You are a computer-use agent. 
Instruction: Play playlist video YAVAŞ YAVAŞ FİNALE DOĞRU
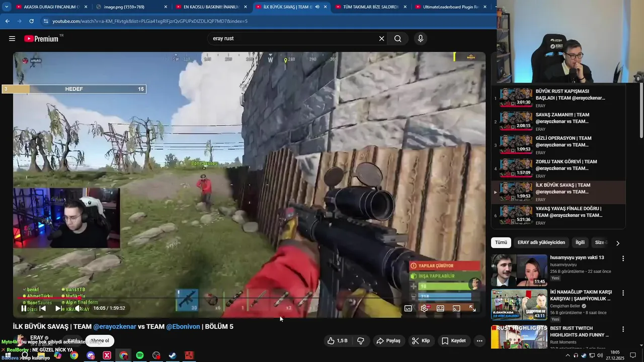[558, 215]
